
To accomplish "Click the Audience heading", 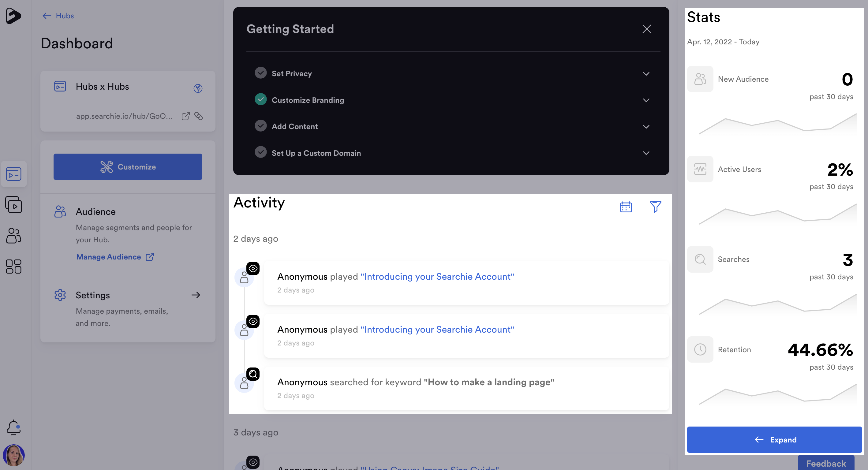I will coord(96,212).
